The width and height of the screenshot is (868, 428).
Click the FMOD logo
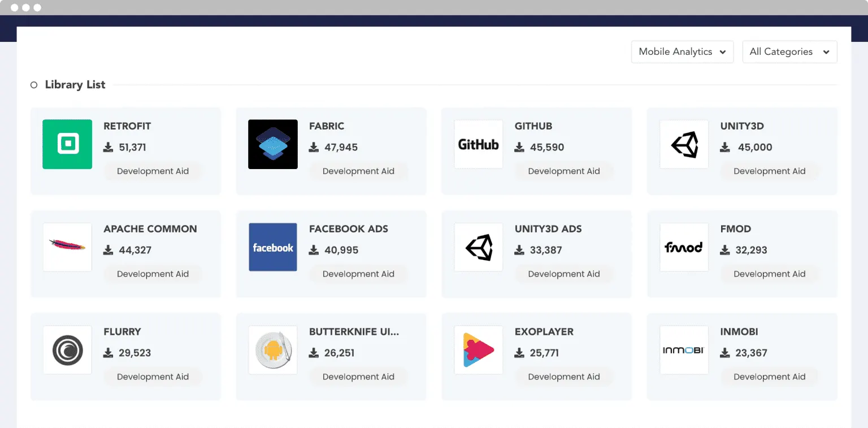click(684, 247)
